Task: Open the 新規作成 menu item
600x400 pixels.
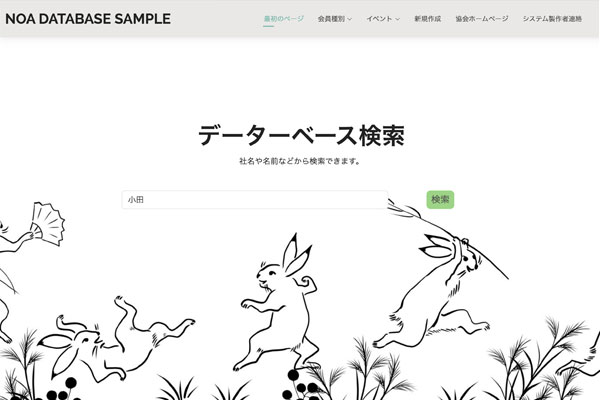Action: tap(427, 19)
